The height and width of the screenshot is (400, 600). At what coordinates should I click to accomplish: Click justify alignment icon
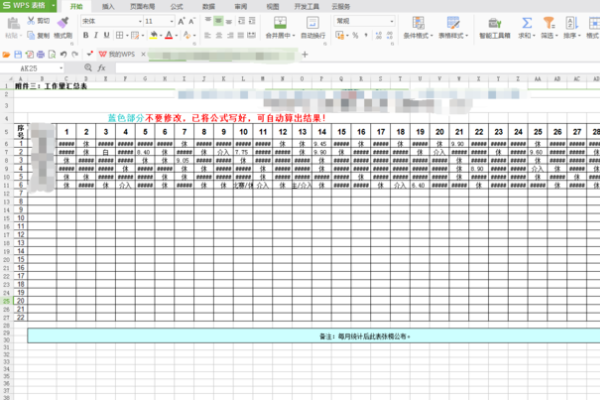241,35
